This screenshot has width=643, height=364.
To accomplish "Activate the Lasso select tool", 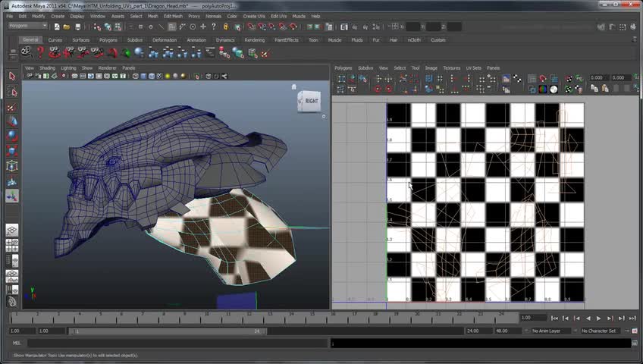I will [x=12, y=92].
